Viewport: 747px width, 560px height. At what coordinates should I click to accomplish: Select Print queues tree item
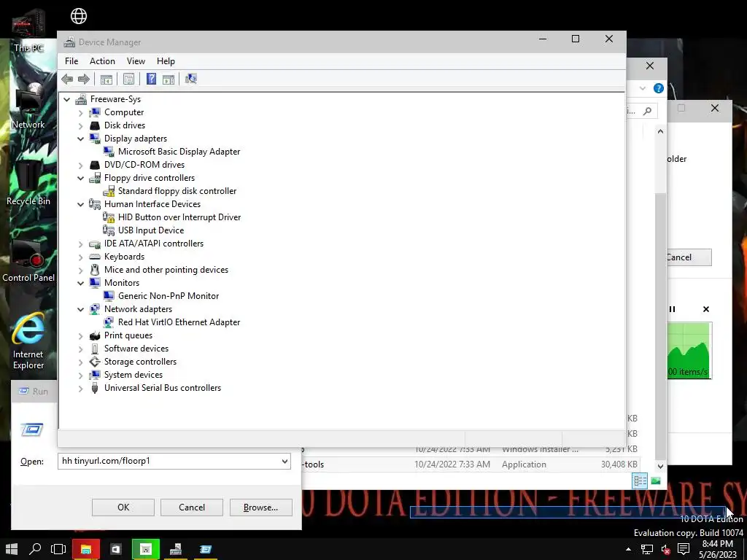128,335
